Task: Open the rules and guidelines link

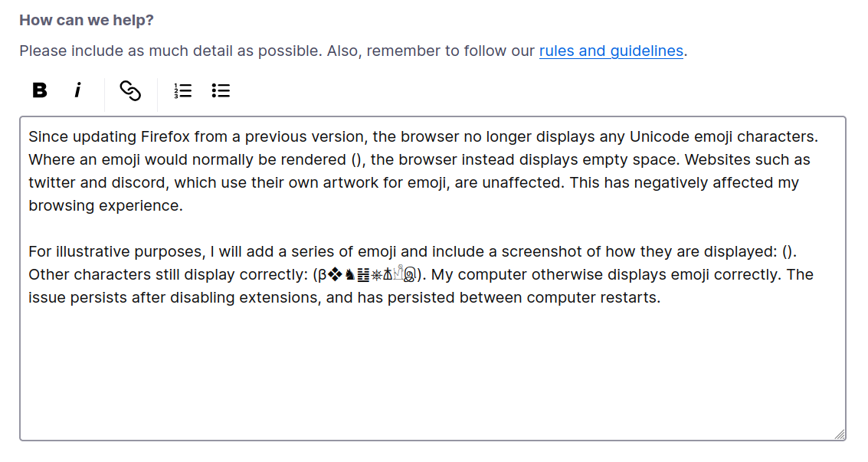Action: [x=611, y=51]
